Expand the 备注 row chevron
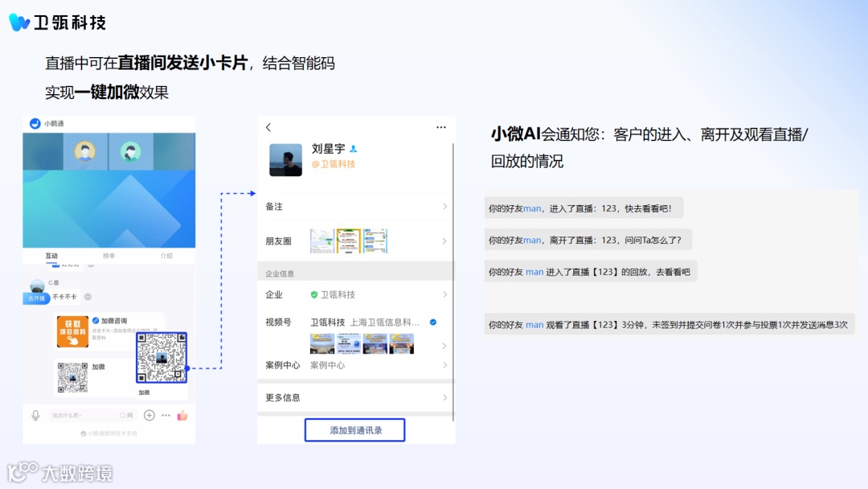 pyautogui.click(x=444, y=207)
